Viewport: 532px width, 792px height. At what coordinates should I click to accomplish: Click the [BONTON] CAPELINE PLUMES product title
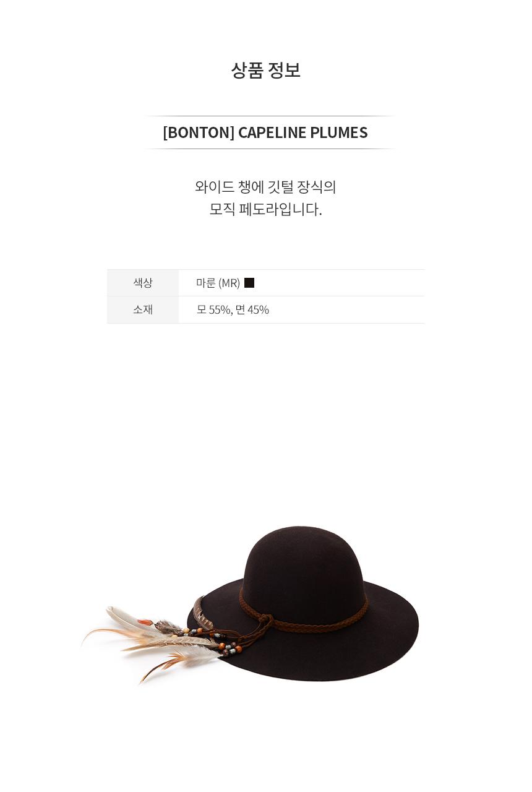[265, 132]
